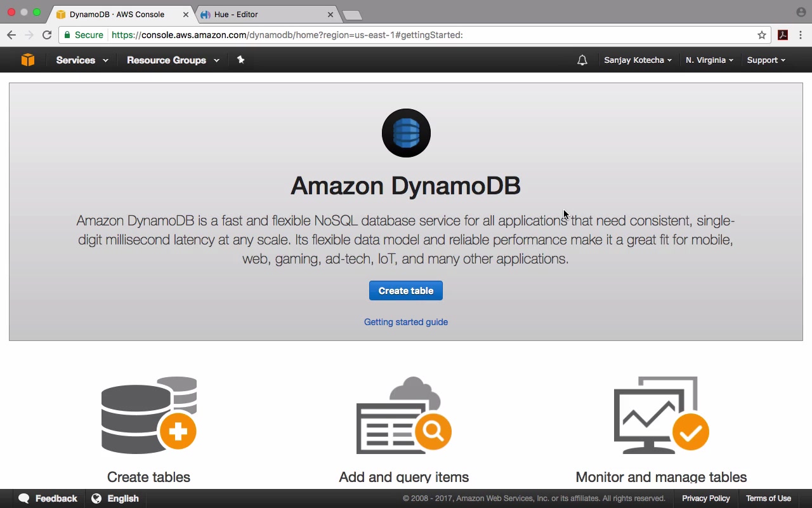Click the Chrome profile icon
This screenshot has height=508, width=812.
(801, 12)
